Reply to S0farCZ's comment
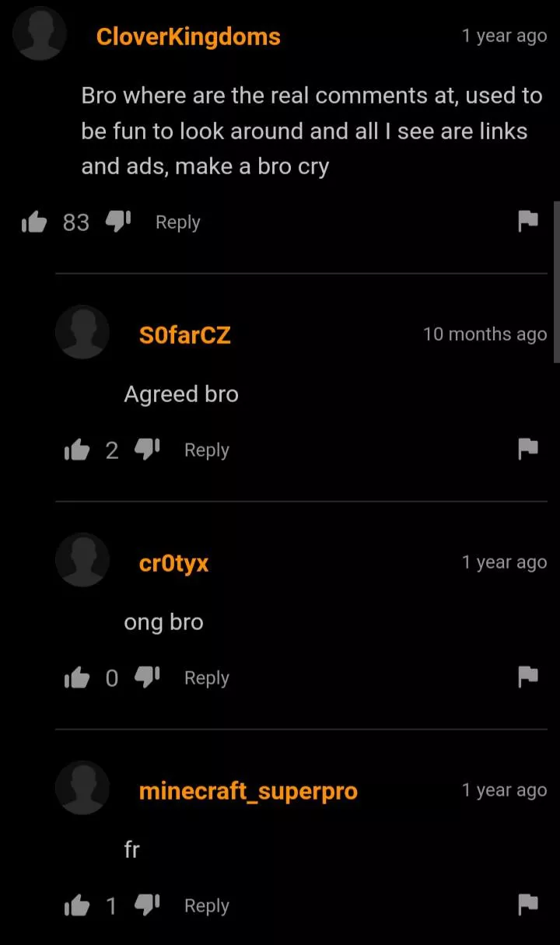This screenshot has width=560, height=945. point(207,450)
